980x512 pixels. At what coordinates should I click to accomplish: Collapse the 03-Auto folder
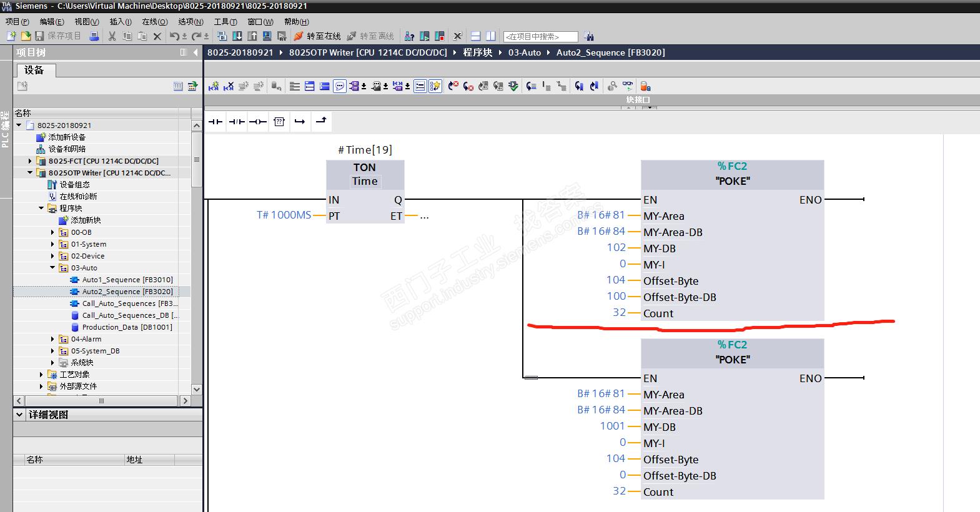pyautogui.click(x=52, y=268)
